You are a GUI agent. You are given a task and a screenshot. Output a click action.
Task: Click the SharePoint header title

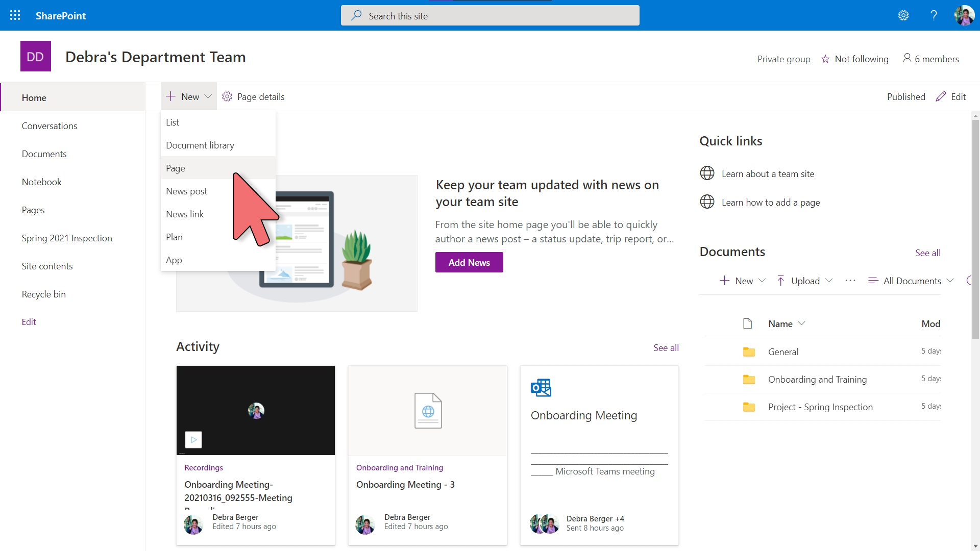click(61, 15)
